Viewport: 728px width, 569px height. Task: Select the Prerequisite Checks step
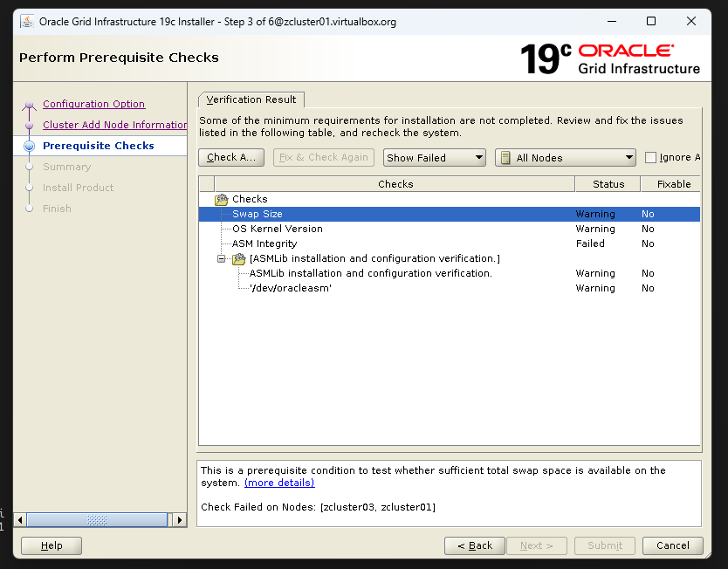coord(99,146)
